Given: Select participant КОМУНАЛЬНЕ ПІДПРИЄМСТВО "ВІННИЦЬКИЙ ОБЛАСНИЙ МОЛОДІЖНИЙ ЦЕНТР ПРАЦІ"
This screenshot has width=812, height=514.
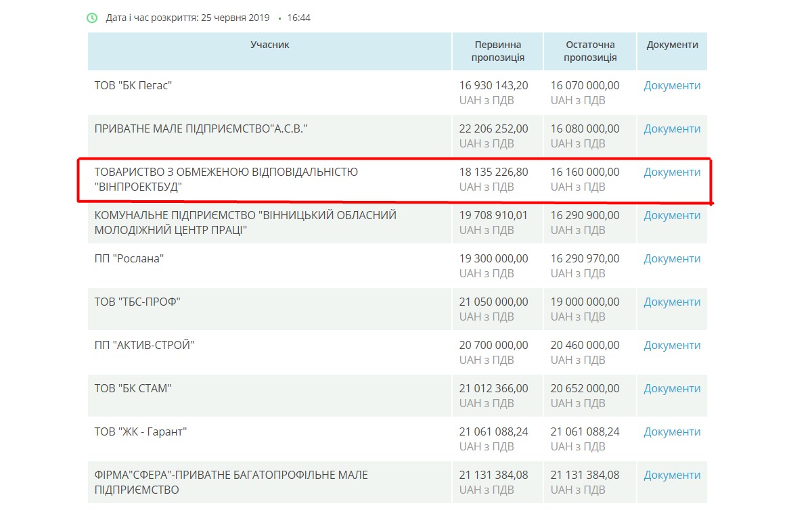Looking at the screenshot, I should click(x=246, y=223).
